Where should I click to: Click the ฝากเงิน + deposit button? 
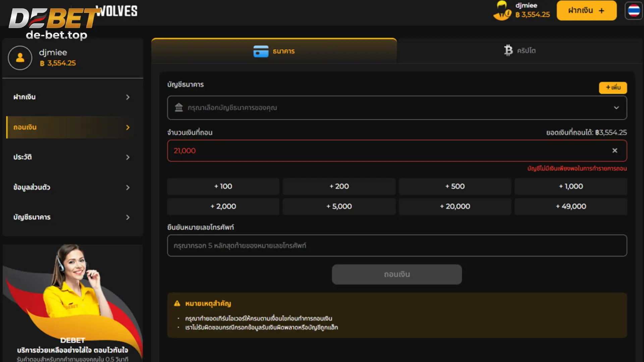click(x=586, y=10)
